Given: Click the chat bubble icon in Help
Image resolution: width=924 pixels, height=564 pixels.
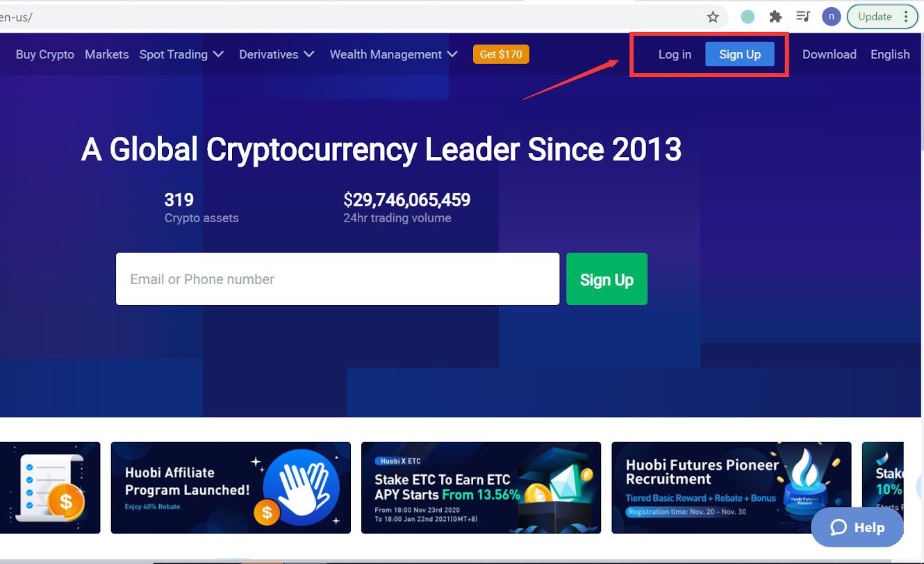Looking at the screenshot, I should pyautogui.click(x=839, y=527).
